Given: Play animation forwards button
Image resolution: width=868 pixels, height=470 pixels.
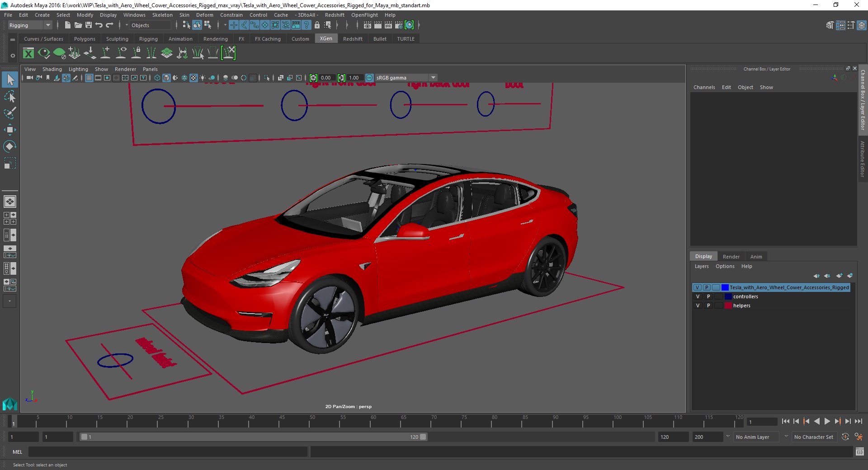Looking at the screenshot, I should pos(827,421).
